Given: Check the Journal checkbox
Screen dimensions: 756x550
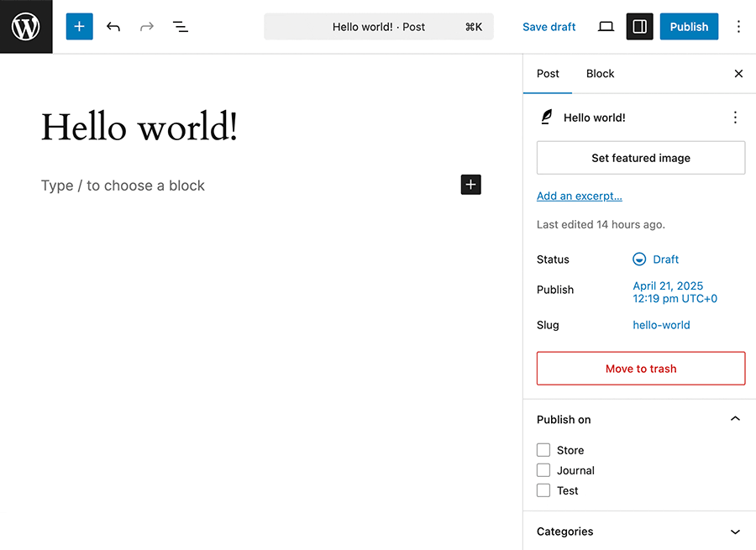Looking at the screenshot, I should pyautogui.click(x=543, y=470).
